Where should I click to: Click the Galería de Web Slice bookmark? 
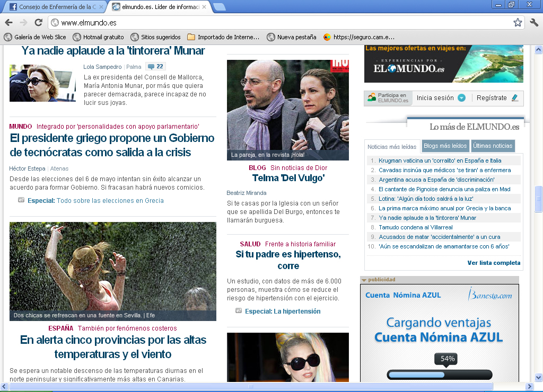click(35, 37)
